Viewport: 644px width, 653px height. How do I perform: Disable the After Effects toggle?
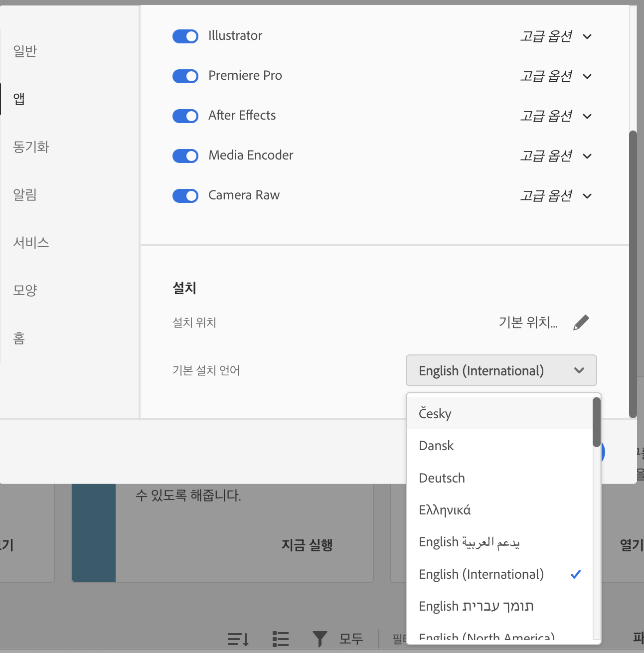click(x=185, y=116)
